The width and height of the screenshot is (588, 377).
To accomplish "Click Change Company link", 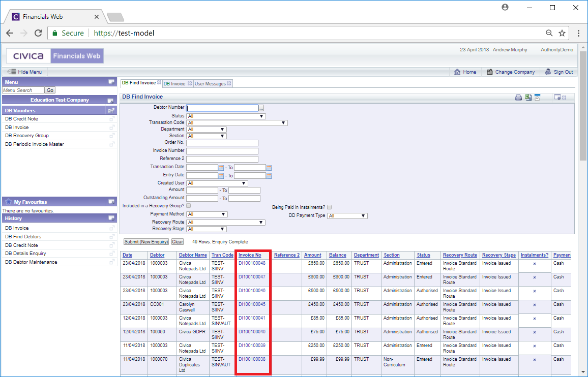I will click(511, 72).
